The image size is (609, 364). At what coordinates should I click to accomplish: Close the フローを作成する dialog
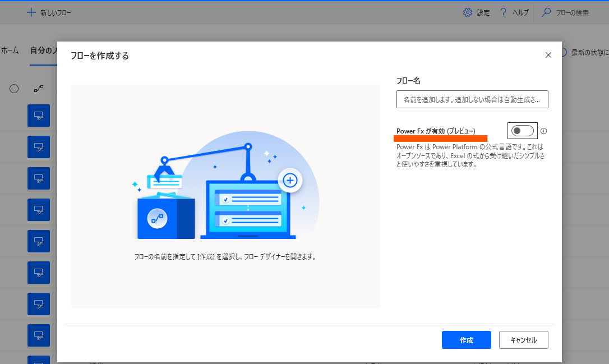(548, 55)
